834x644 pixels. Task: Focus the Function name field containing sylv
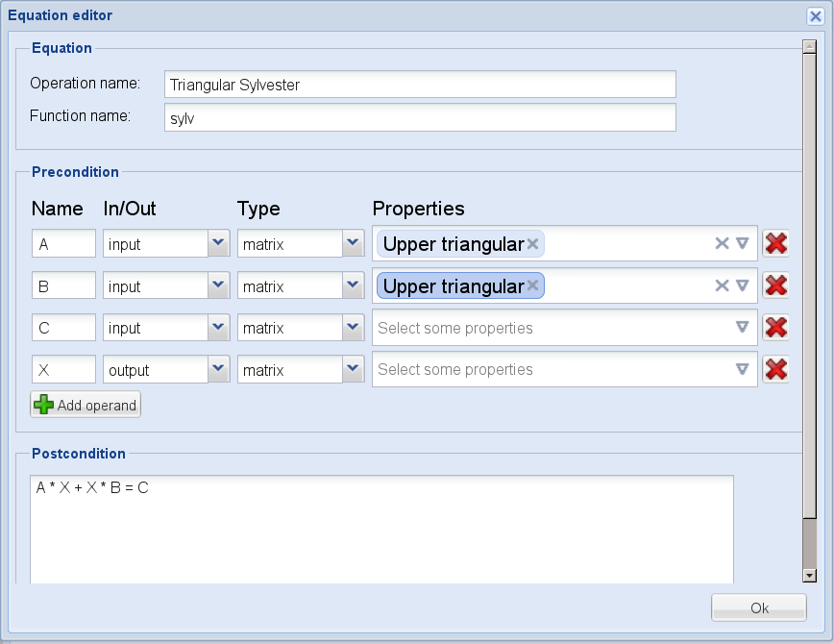tap(420, 118)
